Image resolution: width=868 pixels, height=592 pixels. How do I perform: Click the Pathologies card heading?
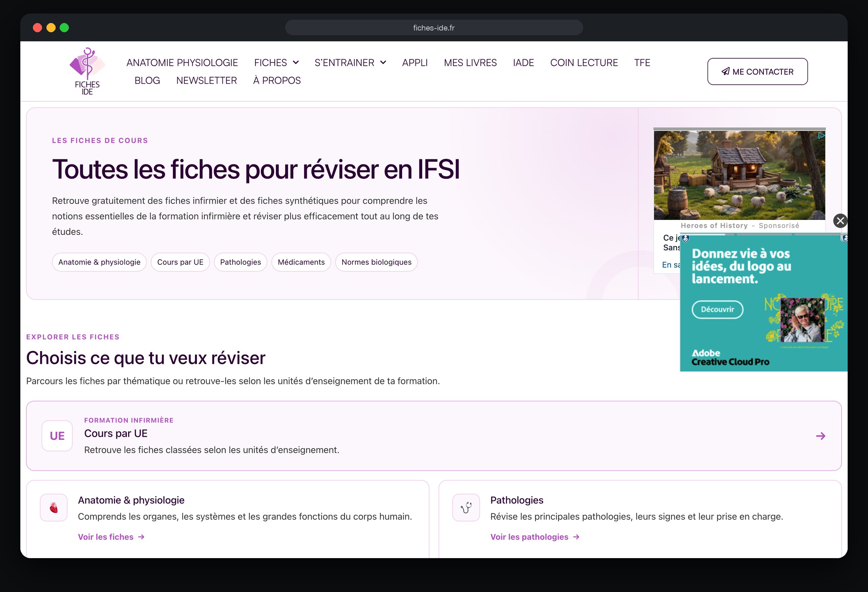(x=517, y=500)
